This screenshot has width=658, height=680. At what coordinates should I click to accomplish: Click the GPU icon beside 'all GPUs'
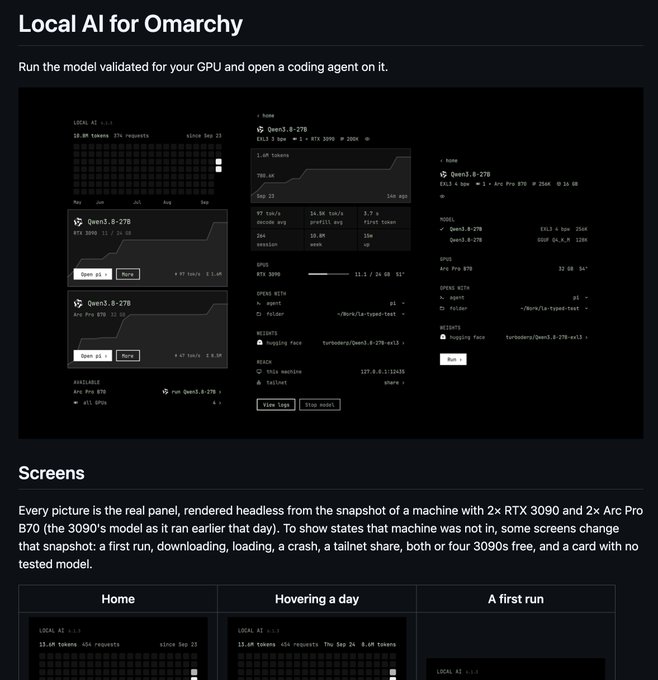pos(76,402)
